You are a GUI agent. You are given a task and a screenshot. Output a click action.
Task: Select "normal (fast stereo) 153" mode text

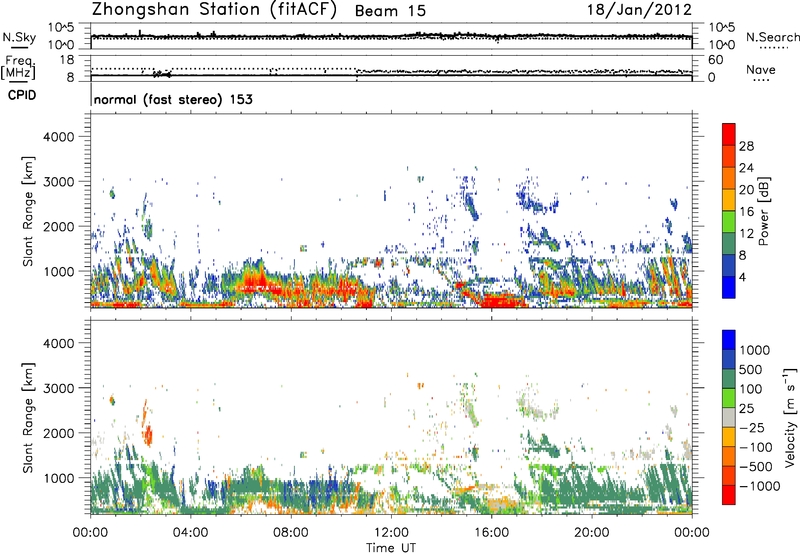[173, 99]
